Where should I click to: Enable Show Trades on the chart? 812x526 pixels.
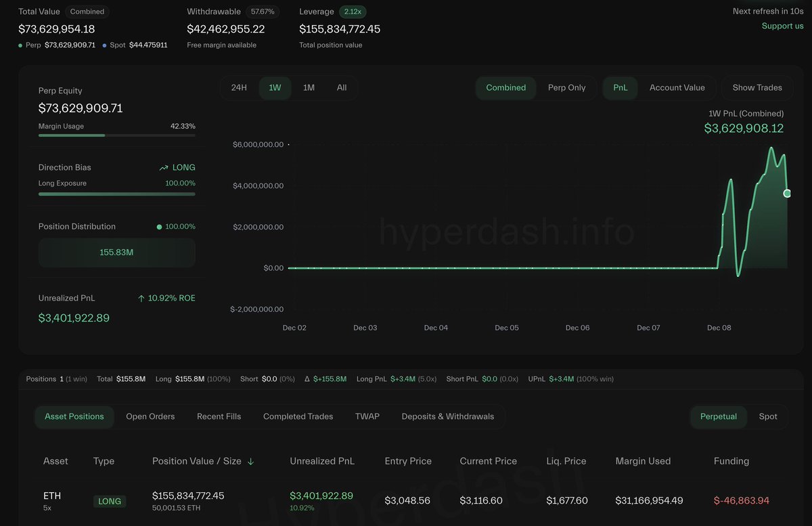(x=757, y=88)
